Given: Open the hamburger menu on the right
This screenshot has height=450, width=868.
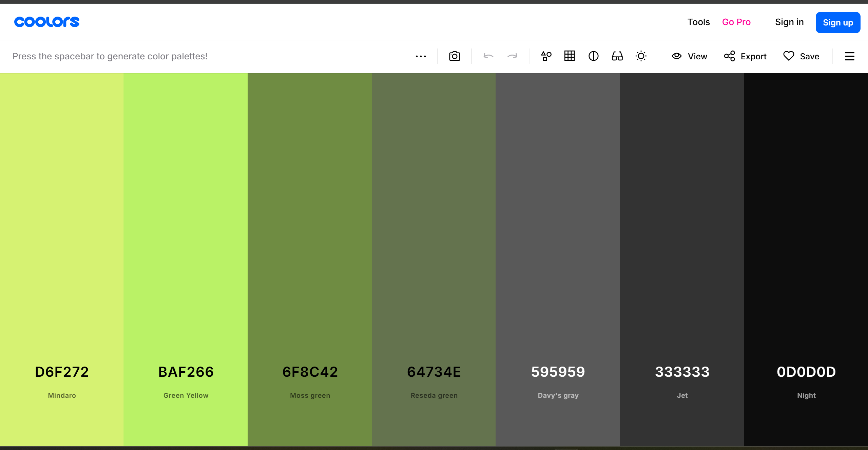Looking at the screenshot, I should click(x=849, y=56).
